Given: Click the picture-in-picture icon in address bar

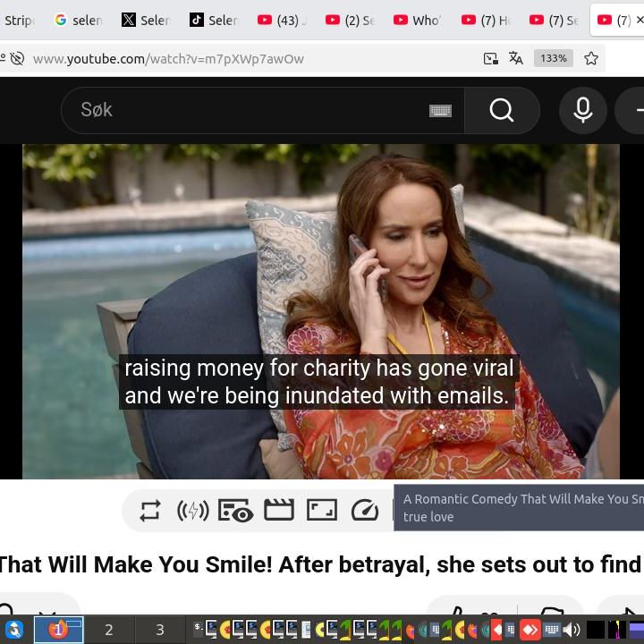Looking at the screenshot, I should tap(490, 58).
